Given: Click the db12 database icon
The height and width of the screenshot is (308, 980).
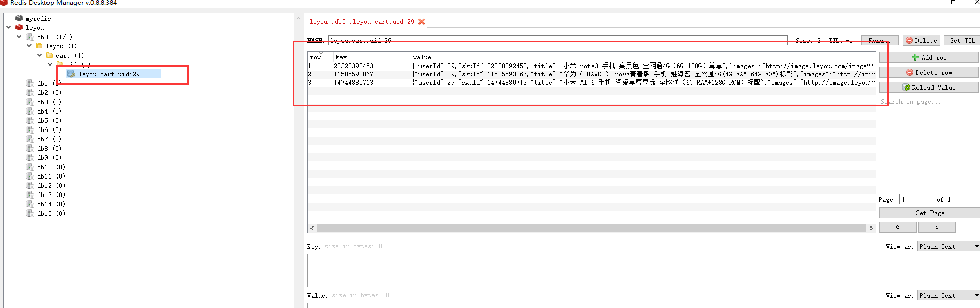Looking at the screenshot, I should [x=30, y=185].
